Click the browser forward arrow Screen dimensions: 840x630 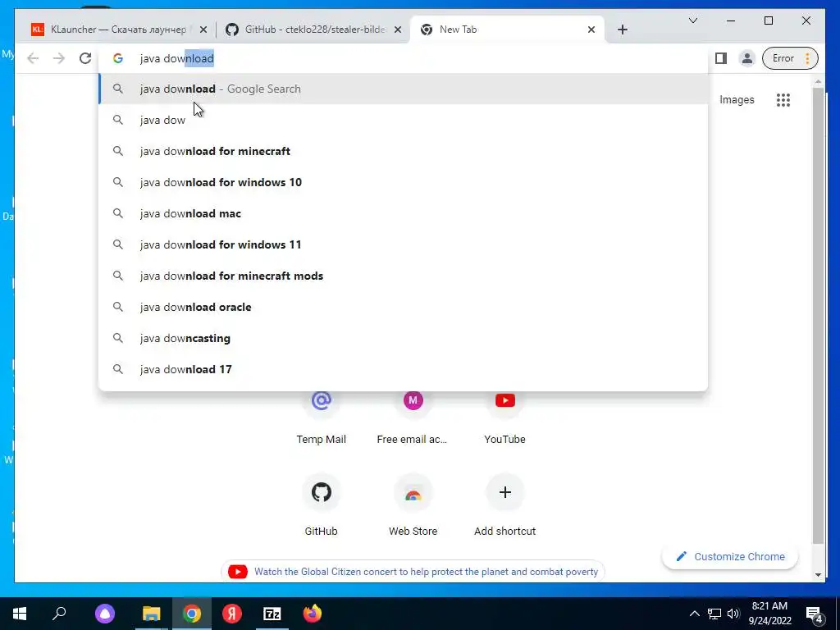click(x=59, y=58)
